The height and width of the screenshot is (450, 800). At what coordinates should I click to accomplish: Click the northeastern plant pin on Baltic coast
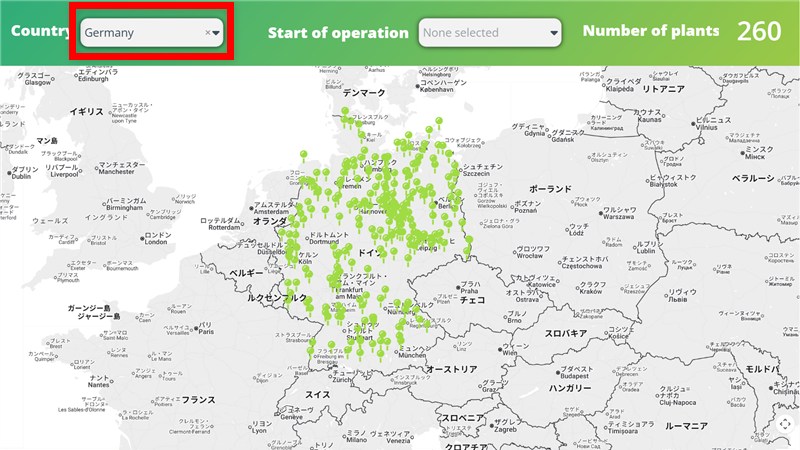tap(437, 121)
